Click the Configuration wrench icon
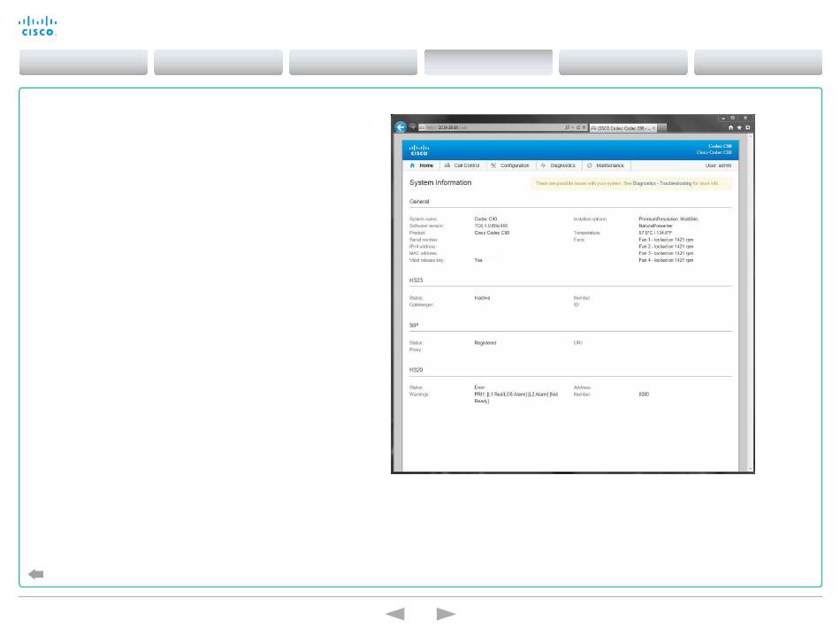840x629 pixels. click(x=493, y=165)
